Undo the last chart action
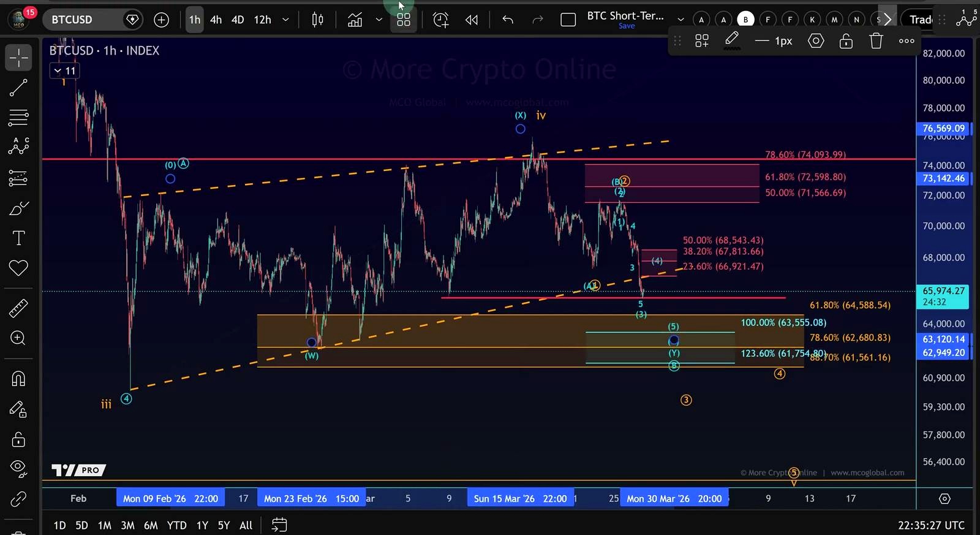 tap(508, 20)
